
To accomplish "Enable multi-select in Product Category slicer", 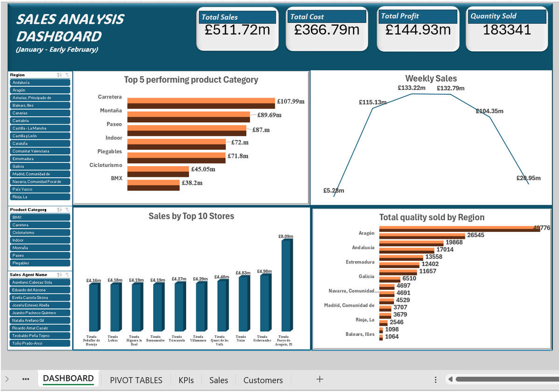I will [60, 210].
